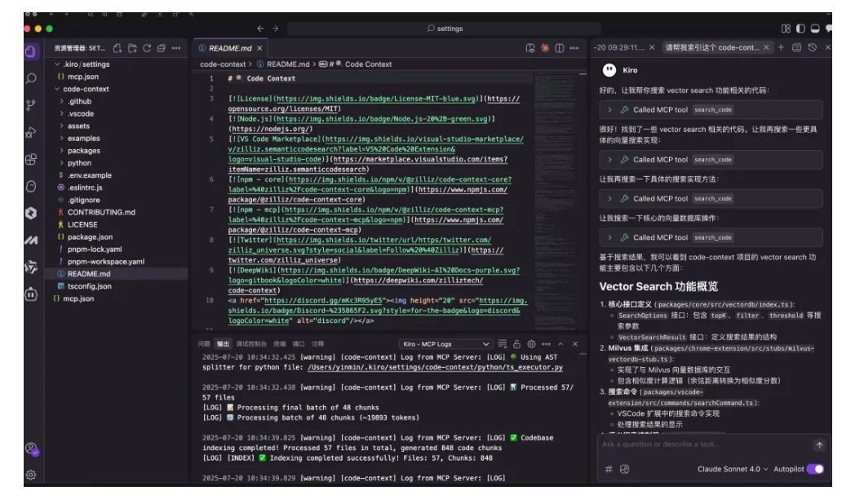Toggle the Autopilot switch
Image resolution: width=864 pixels, height=504 pixels.
[815, 469]
